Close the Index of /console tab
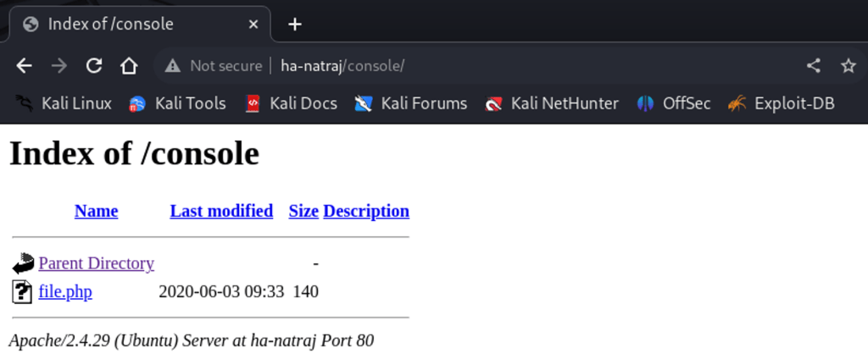 253,25
